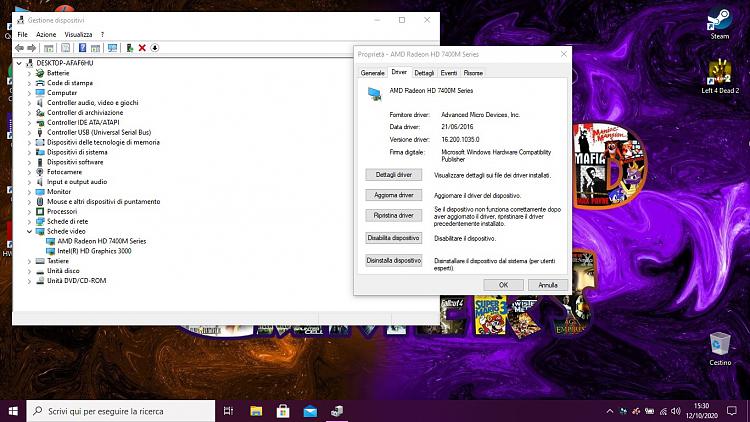The height and width of the screenshot is (422, 750).
Task: Open Task View in the taskbar
Action: coord(228,411)
